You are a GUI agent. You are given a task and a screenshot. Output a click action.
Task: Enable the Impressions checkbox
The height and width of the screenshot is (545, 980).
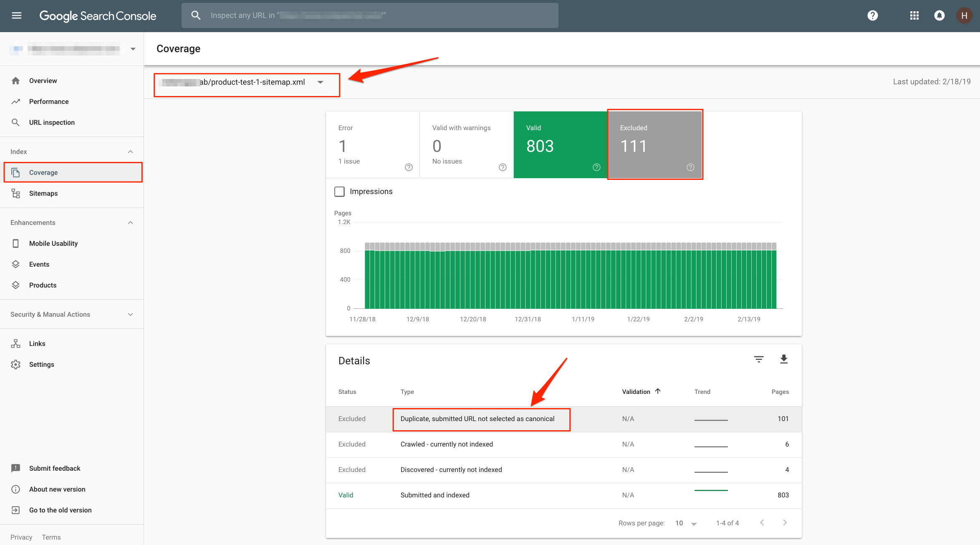(x=340, y=192)
